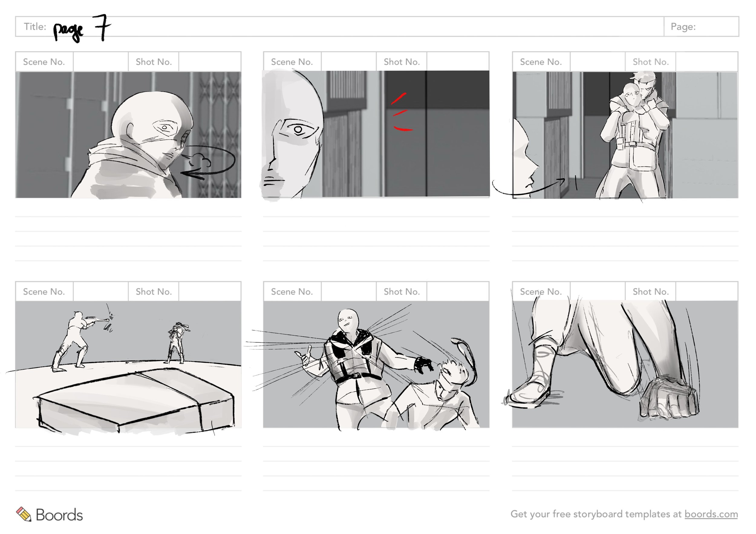This screenshot has width=756, height=534.
Task: Select the boot and fist ground panel
Action: (625, 364)
